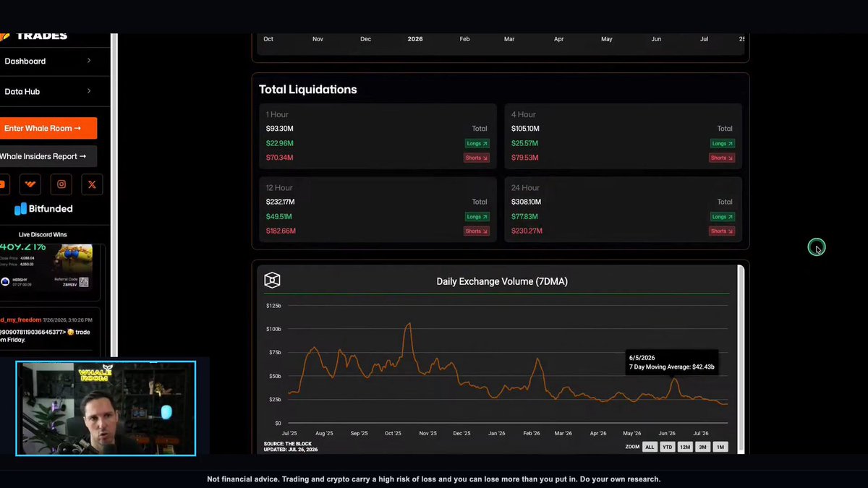
Task: Click the Enter Whale Room button
Action: (x=47, y=129)
